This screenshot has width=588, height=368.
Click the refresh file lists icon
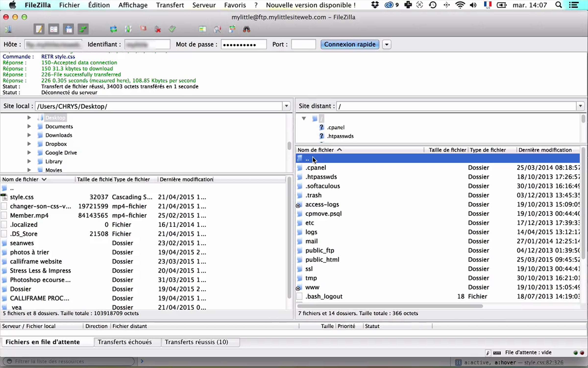(113, 29)
